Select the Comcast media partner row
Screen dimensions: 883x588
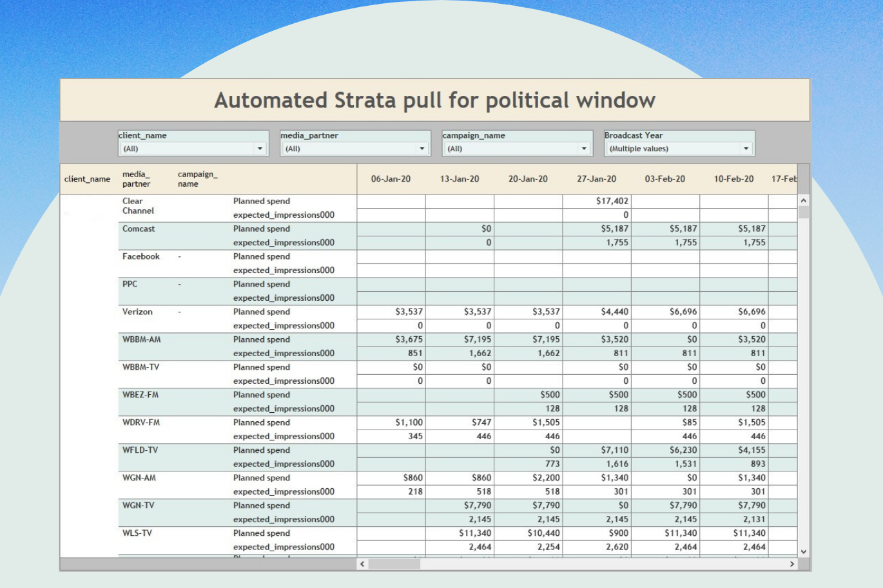[x=139, y=229]
